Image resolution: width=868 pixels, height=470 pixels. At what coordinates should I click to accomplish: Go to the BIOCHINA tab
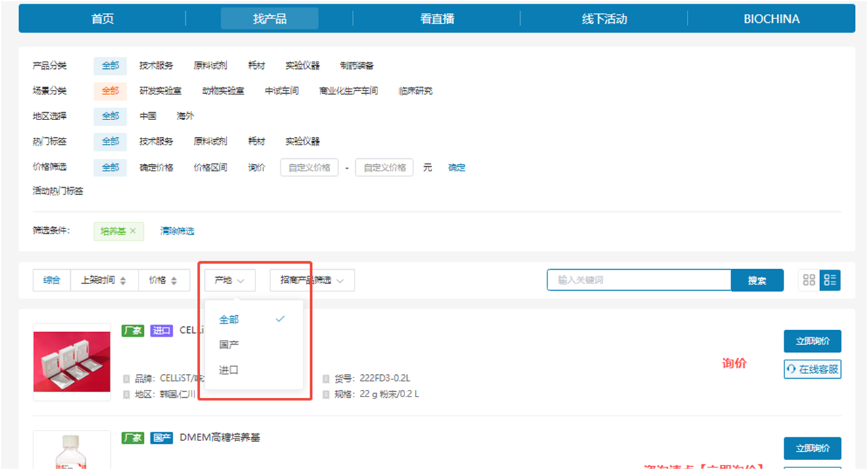(x=771, y=19)
